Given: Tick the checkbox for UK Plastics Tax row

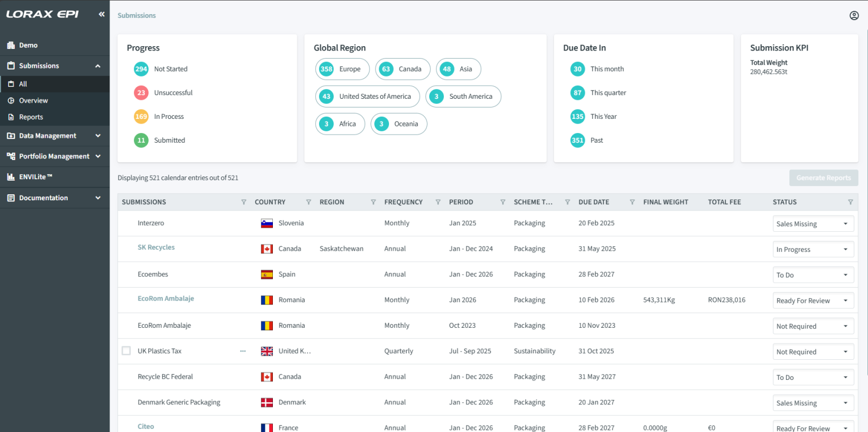Looking at the screenshot, I should [x=126, y=351].
